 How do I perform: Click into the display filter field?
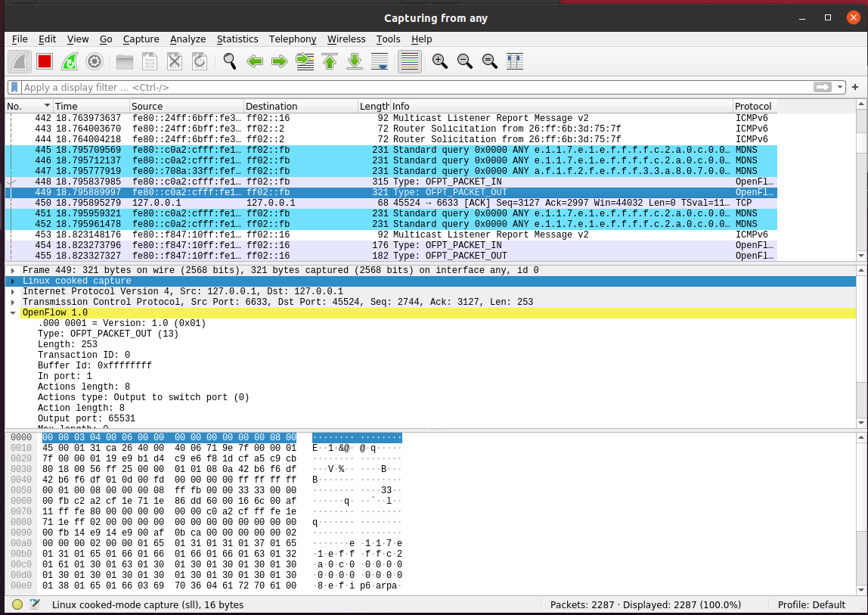pyautogui.click(x=416, y=87)
